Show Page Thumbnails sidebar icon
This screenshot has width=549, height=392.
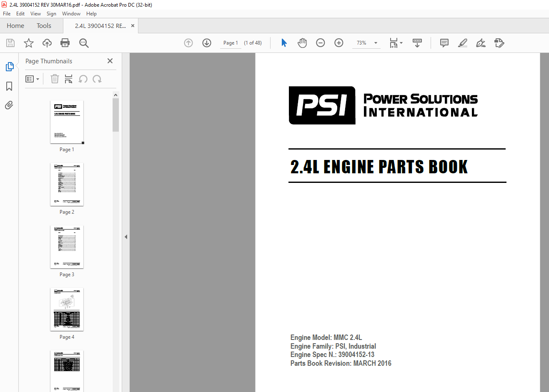(9, 67)
